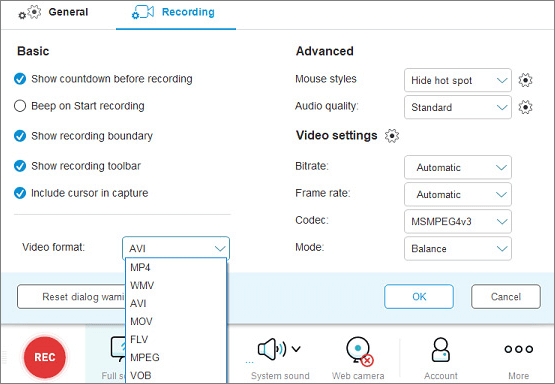Viewport: 555px width, 384px height.
Task: Enable Beep on Start recording
Action: (x=20, y=106)
